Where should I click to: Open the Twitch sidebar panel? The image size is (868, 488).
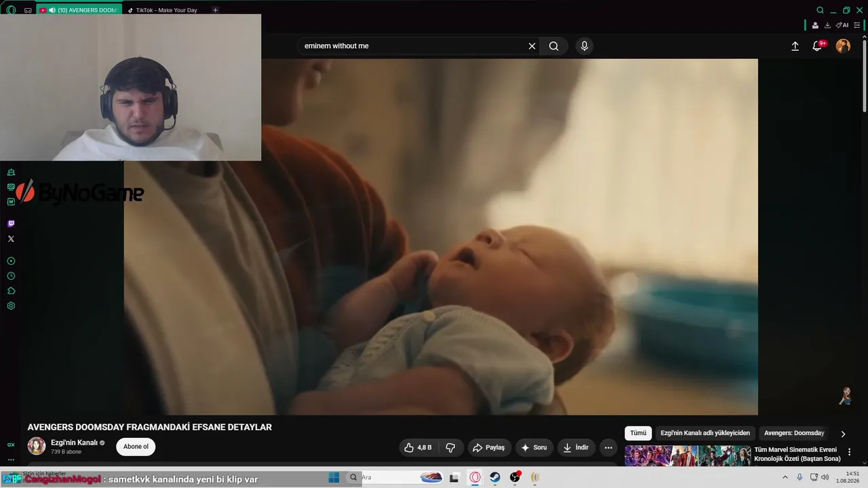point(11,224)
